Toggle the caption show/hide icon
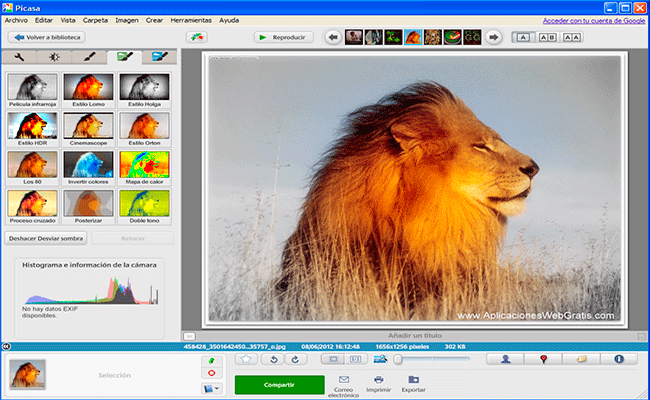 pos(189,336)
